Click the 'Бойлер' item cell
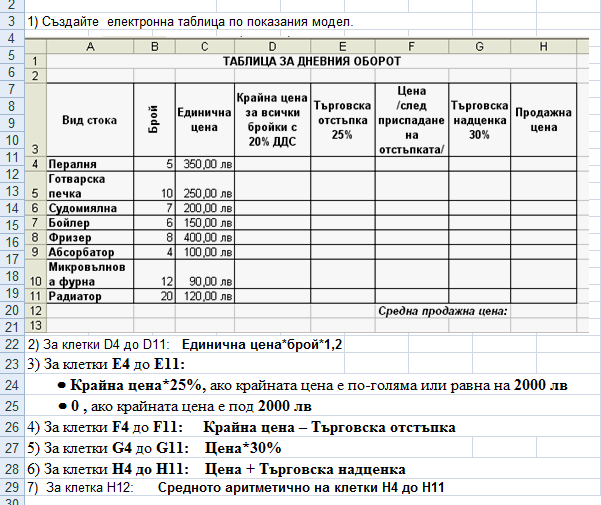This screenshot has width=601, height=505. click(90, 223)
